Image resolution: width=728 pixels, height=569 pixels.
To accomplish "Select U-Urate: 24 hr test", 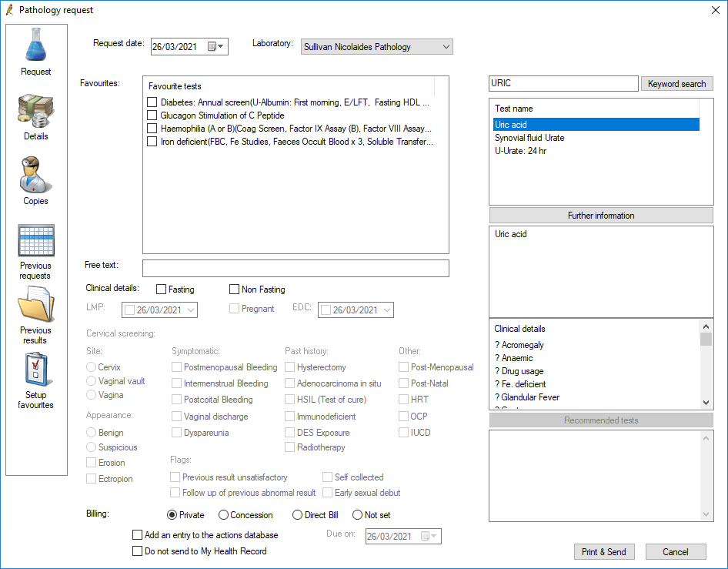I will tap(521, 151).
